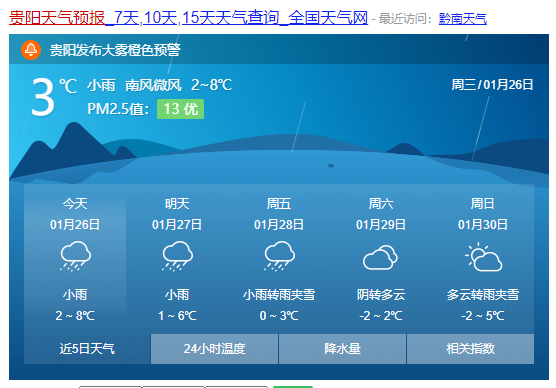Viewport: 556px width, 388px height.
Task: Click the 多云转雨夹雪 forecast text
Action: pyautogui.click(x=483, y=295)
